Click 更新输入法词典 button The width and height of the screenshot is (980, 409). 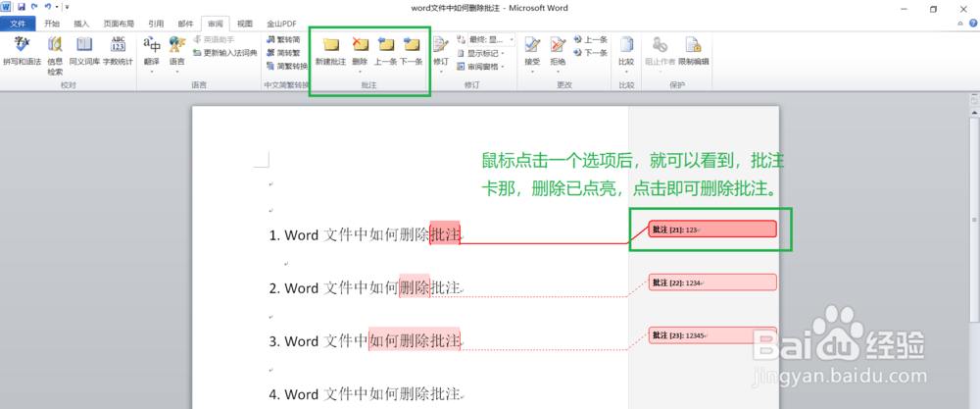pyautogui.click(x=225, y=53)
